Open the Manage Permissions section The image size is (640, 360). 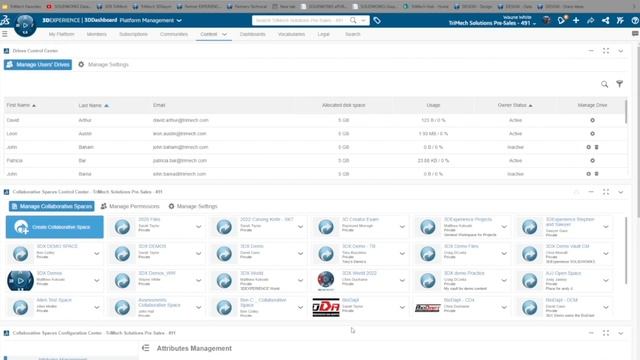[130, 207]
